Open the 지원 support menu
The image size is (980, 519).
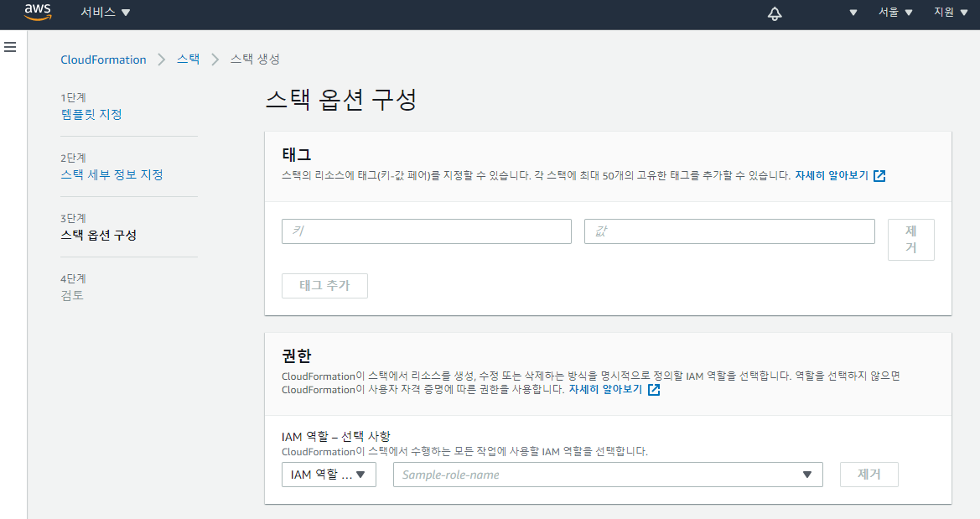950,13
